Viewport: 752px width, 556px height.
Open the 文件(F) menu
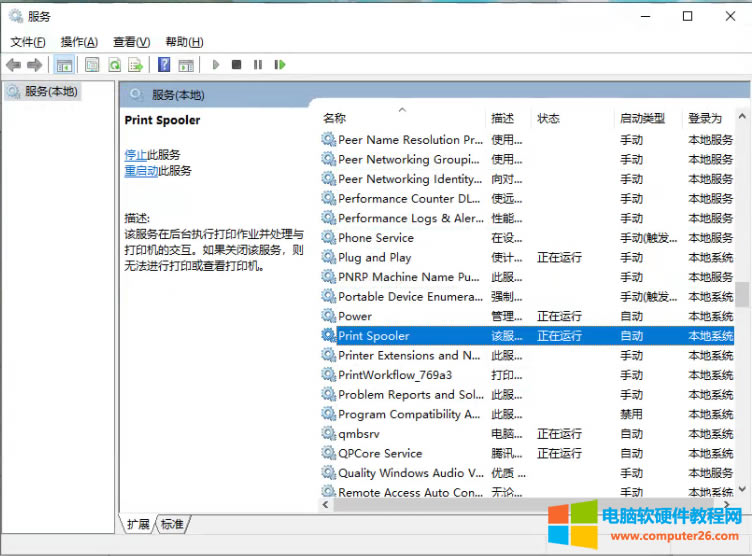[x=28, y=42]
